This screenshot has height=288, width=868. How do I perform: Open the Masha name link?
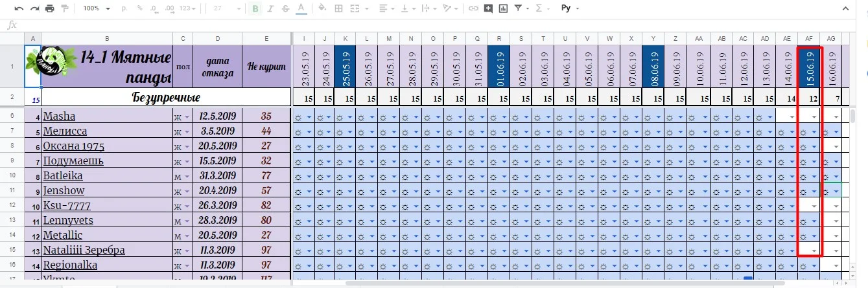tap(59, 116)
